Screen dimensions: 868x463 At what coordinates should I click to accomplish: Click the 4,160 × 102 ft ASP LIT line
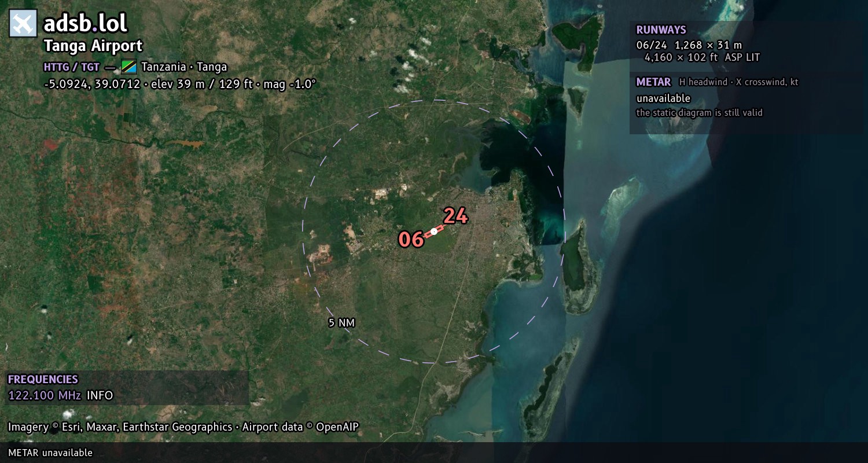point(702,57)
